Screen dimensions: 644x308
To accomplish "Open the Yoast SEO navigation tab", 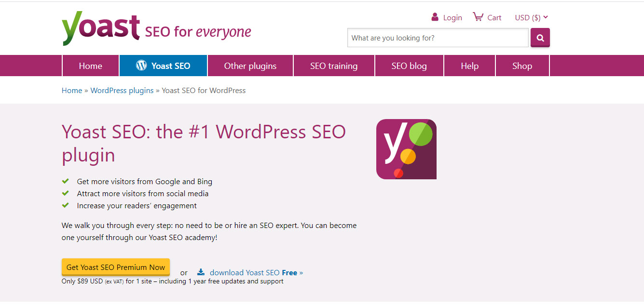I will pyautogui.click(x=164, y=66).
